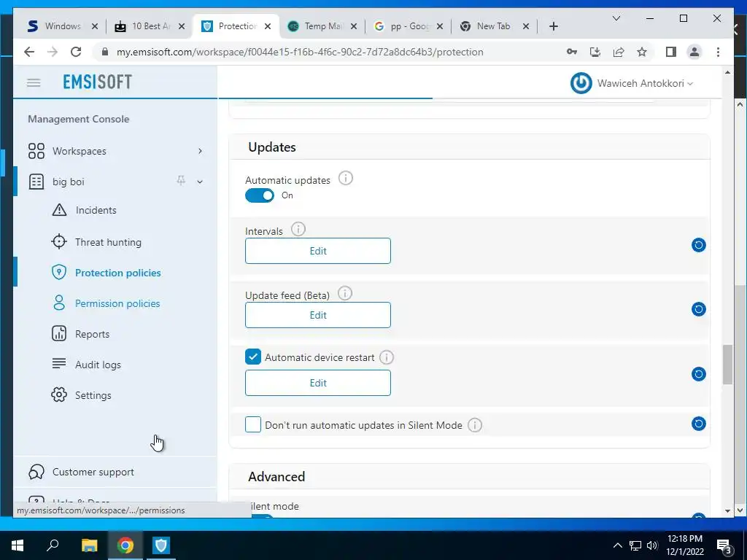Switch to the Temp Mail tab
The image size is (747, 560).
point(322,26)
